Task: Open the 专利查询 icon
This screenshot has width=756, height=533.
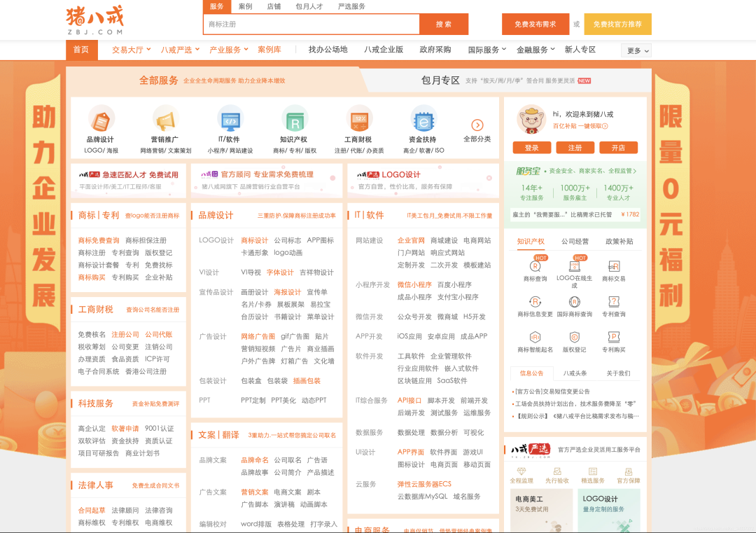Action: 613,301
